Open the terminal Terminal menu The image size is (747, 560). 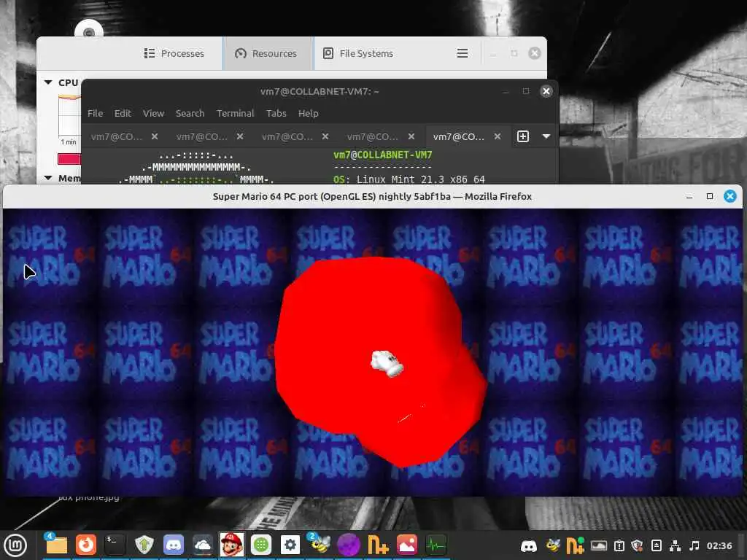(x=236, y=113)
